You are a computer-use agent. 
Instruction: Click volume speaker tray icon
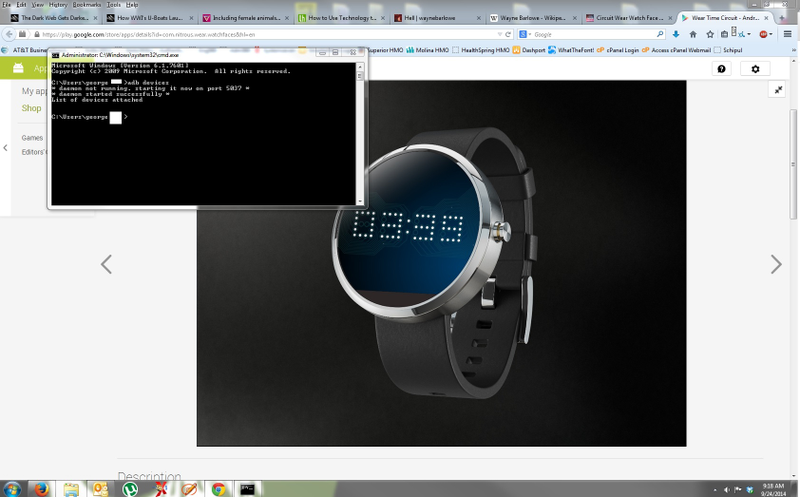pos(727,490)
